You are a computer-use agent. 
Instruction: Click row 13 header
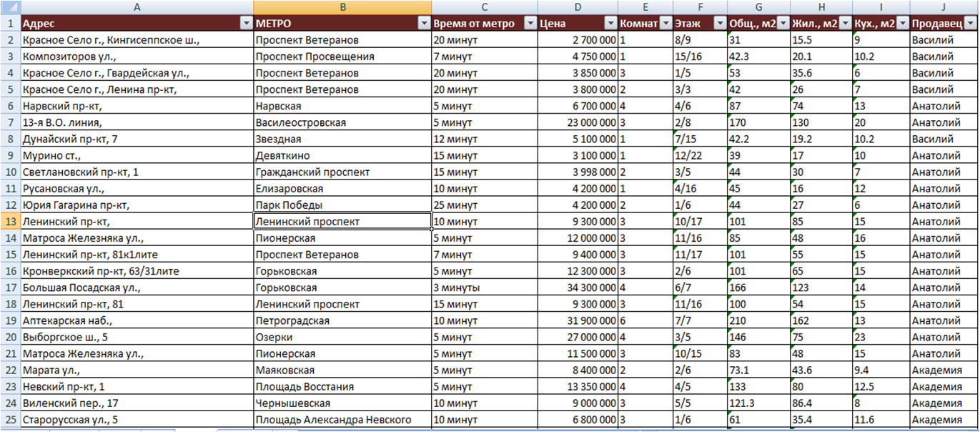click(x=10, y=222)
